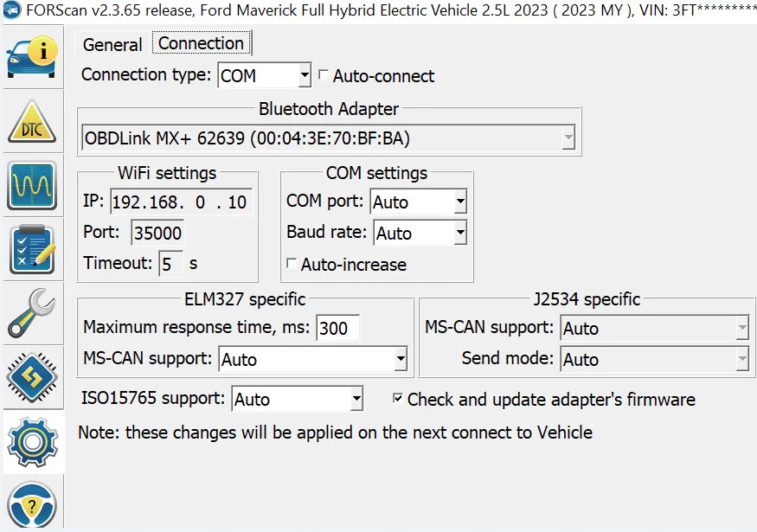The height and width of the screenshot is (532, 757).
Task: Open the DTC trouble codes section
Action: (x=31, y=122)
